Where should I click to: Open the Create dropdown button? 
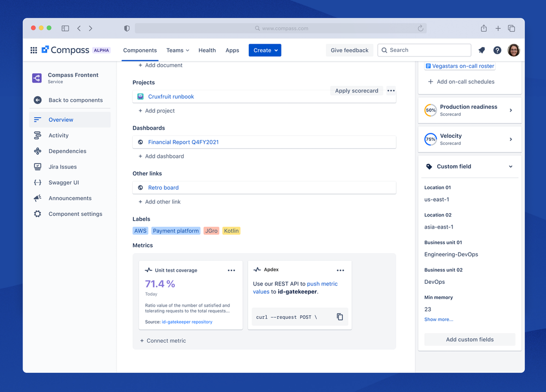click(x=265, y=50)
